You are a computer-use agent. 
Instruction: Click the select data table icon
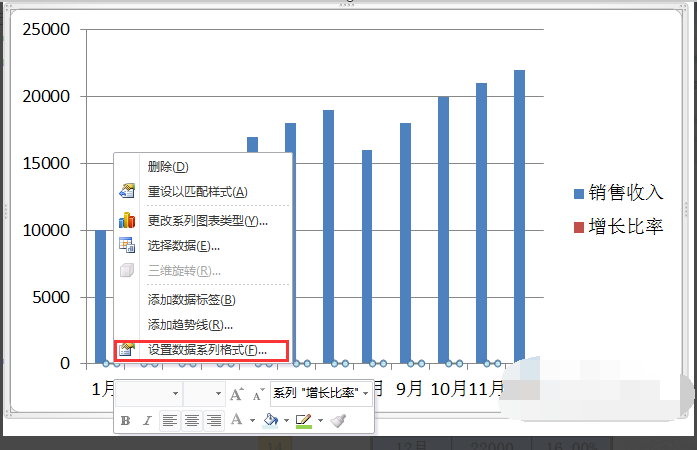[x=127, y=245]
